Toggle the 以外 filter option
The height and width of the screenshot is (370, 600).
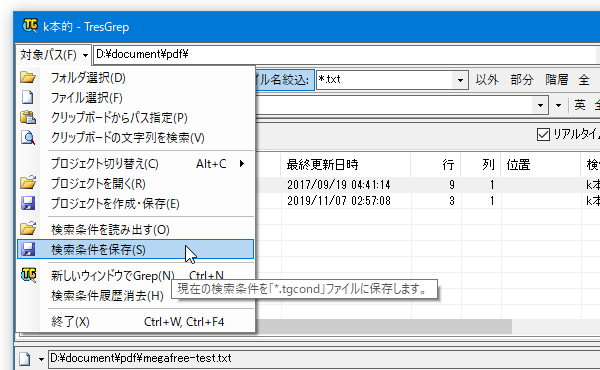tap(487, 80)
